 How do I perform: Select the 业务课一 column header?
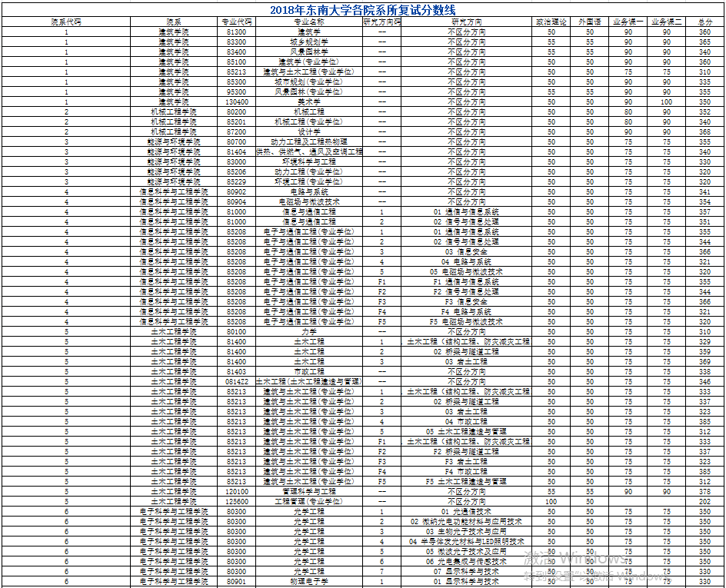pos(628,22)
